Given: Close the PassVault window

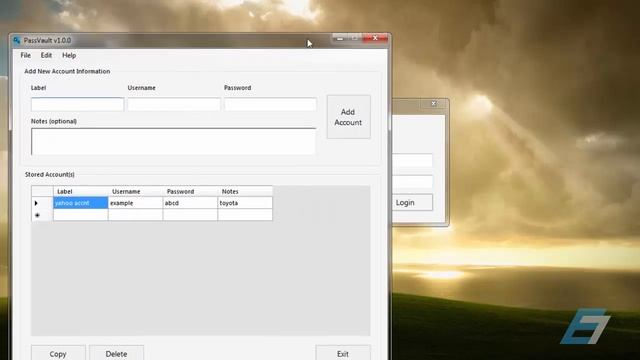Looking at the screenshot, I should tap(376, 38).
